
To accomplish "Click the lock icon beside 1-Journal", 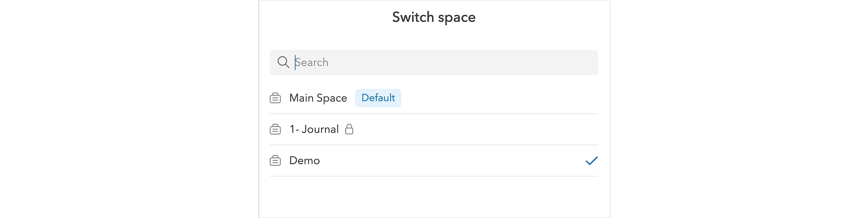I will 349,129.
